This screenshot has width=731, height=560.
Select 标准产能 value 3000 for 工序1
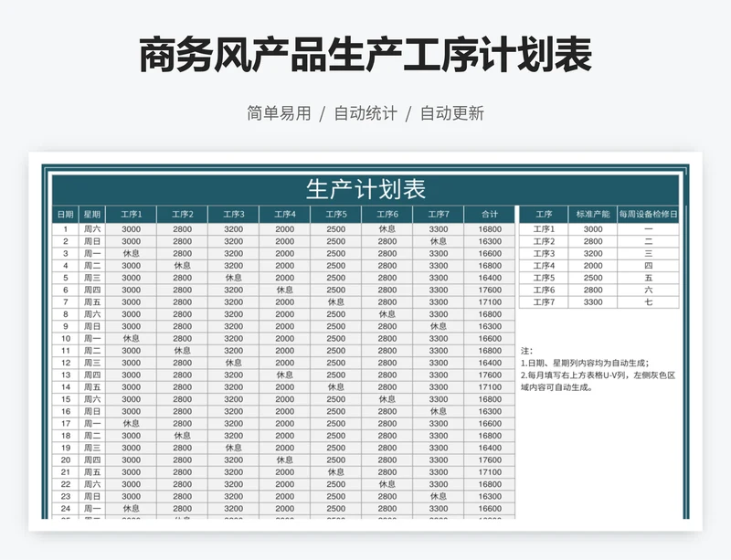[x=592, y=229]
